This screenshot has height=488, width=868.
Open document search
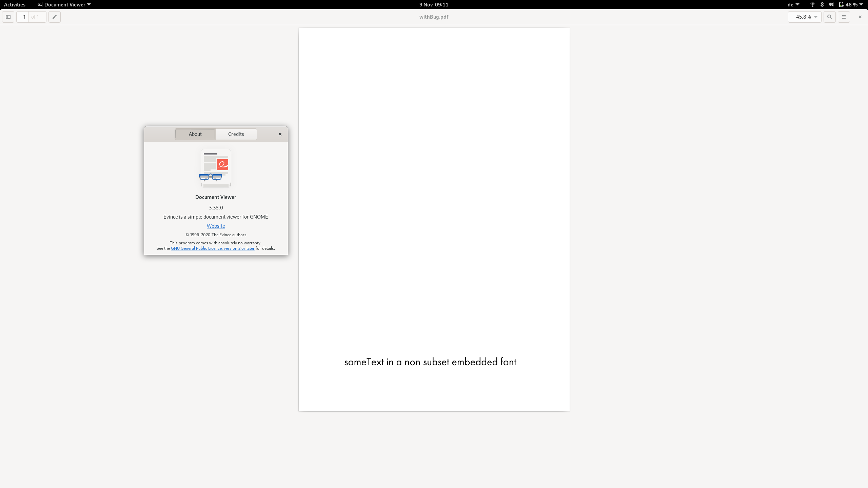tap(829, 17)
